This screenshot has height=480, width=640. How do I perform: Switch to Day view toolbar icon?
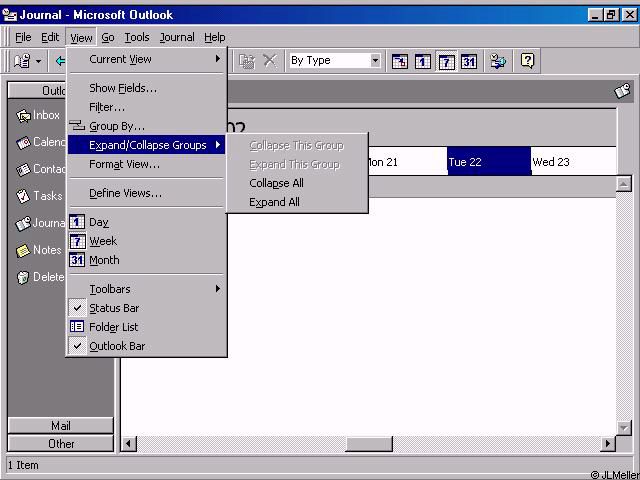coord(422,62)
